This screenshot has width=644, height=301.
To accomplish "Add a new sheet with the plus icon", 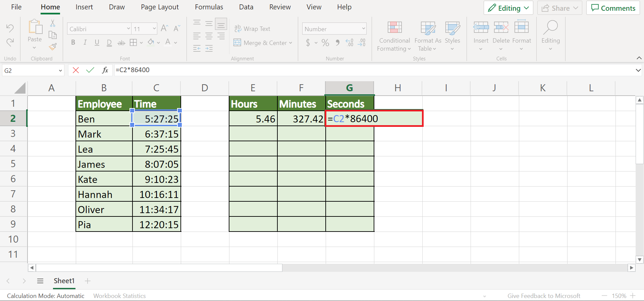I will [88, 281].
